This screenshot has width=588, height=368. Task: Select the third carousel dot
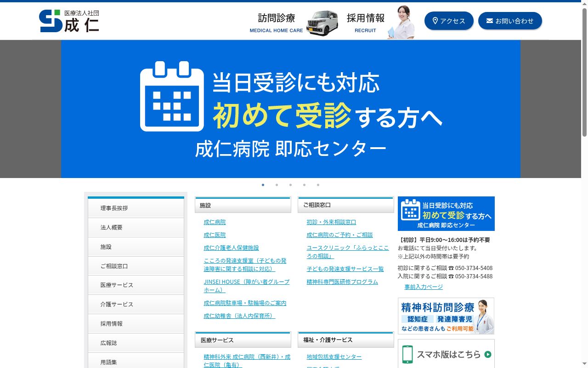pyautogui.click(x=290, y=185)
